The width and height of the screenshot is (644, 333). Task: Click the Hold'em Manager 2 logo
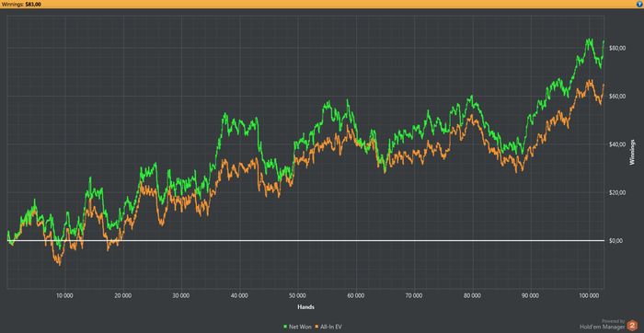[632, 326]
